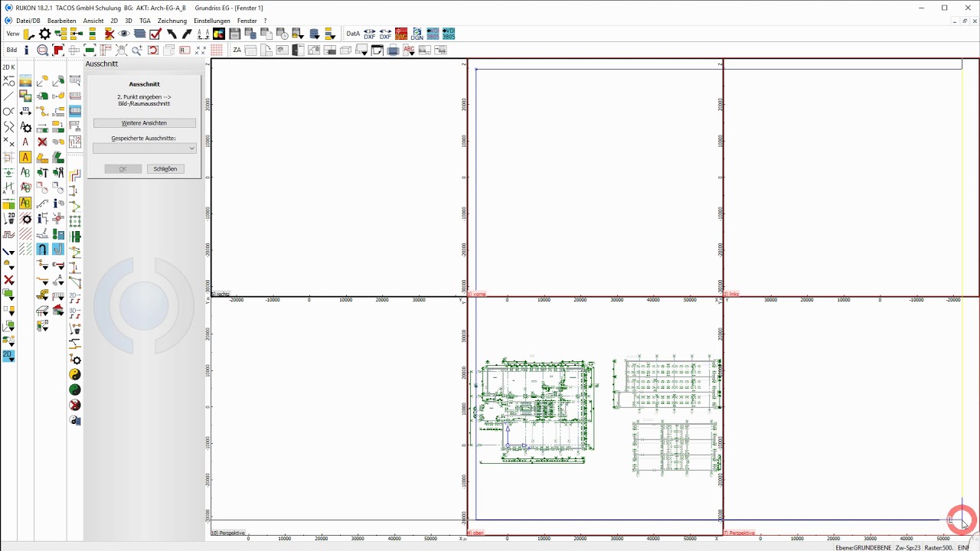Viewport: 980px width, 551px height.
Task: Click the '10) Perspektive' view label
Action: [228, 533]
